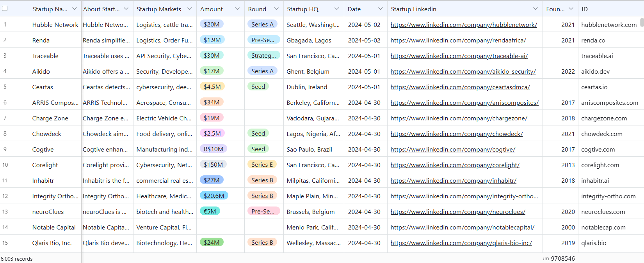Open Date column dropdown arrow
The width and height of the screenshot is (644, 263).
[381, 9]
